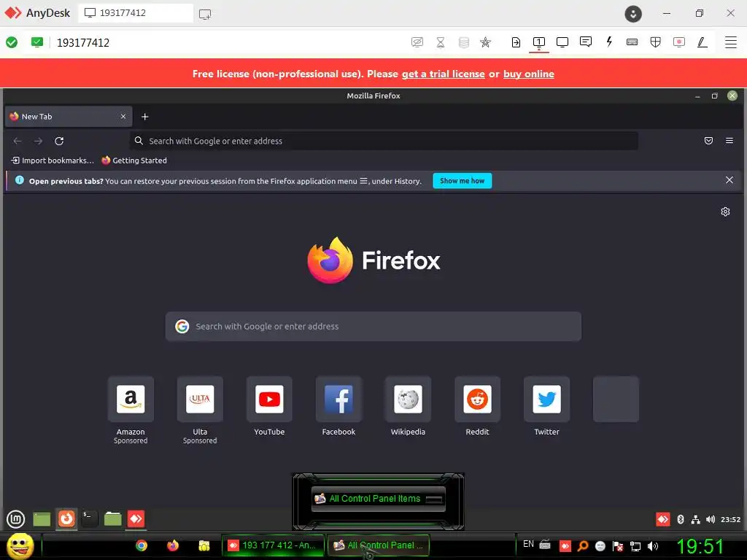Click the Windows clock showing 19:51
The height and width of the screenshot is (560, 747).
point(700,546)
